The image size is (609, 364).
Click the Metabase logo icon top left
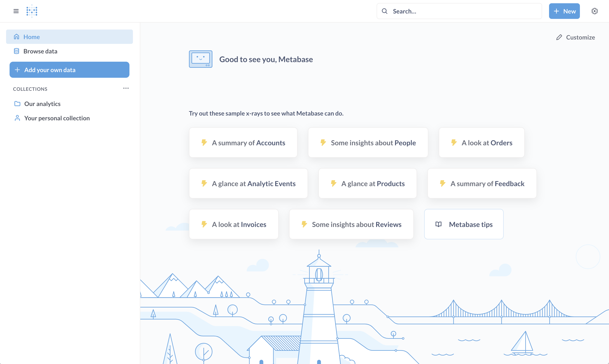pos(32,11)
